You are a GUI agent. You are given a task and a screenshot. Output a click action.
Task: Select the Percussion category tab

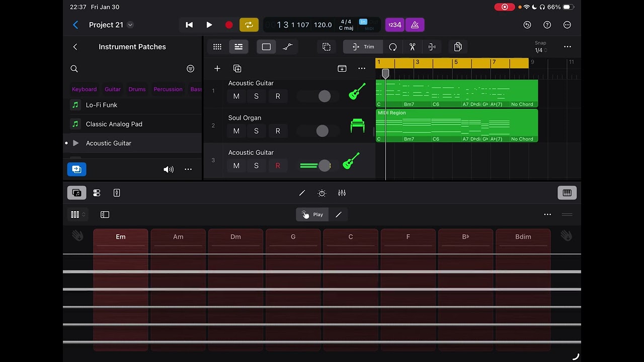tap(168, 89)
